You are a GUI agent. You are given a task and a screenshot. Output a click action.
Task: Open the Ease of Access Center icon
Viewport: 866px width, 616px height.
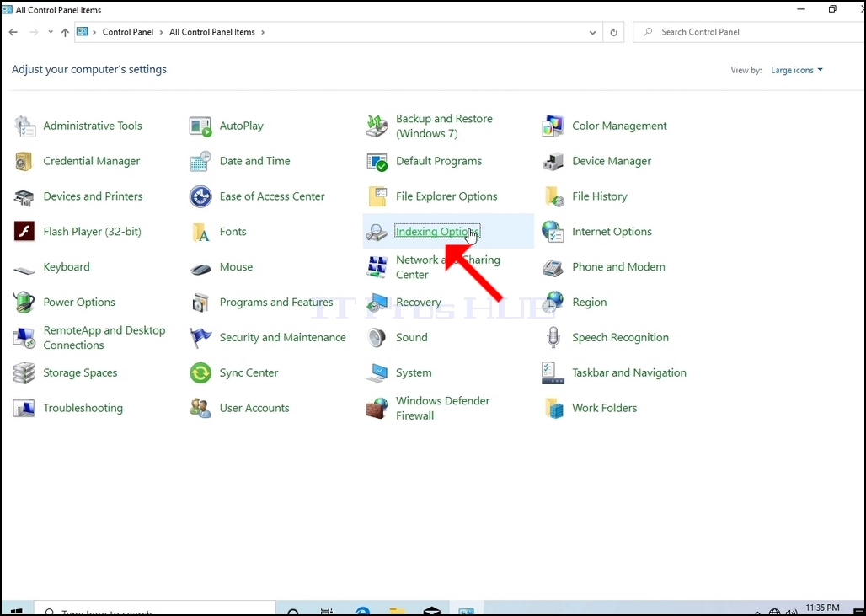[200, 196]
